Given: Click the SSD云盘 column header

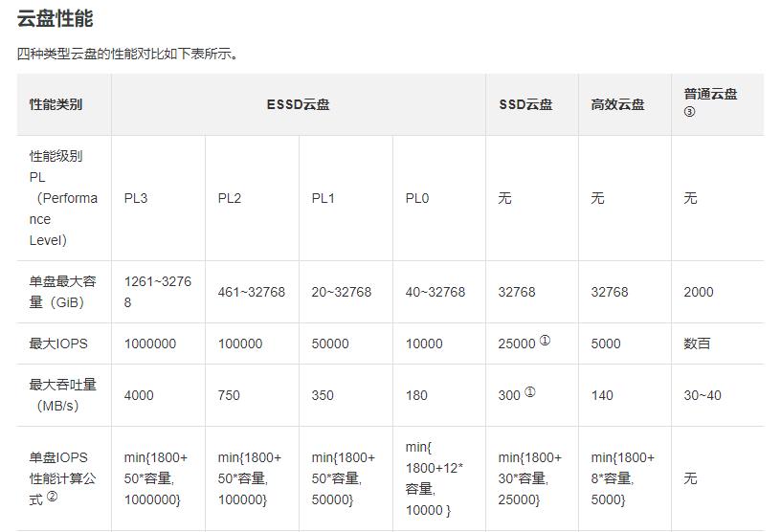Looking at the screenshot, I should [525, 104].
